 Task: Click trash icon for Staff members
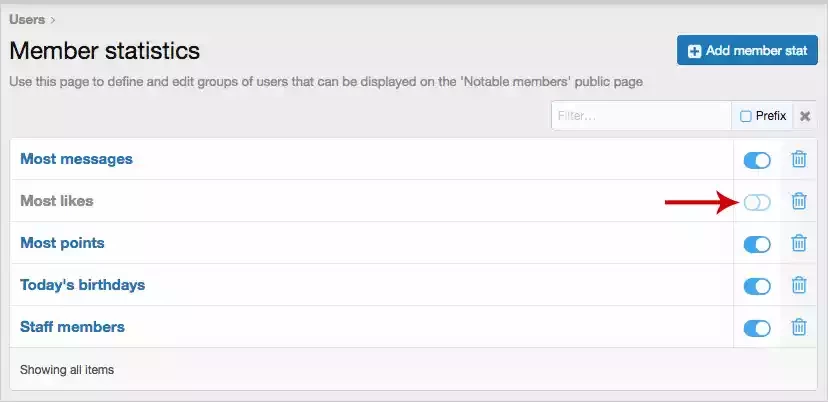pyautogui.click(x=799, y=327)
